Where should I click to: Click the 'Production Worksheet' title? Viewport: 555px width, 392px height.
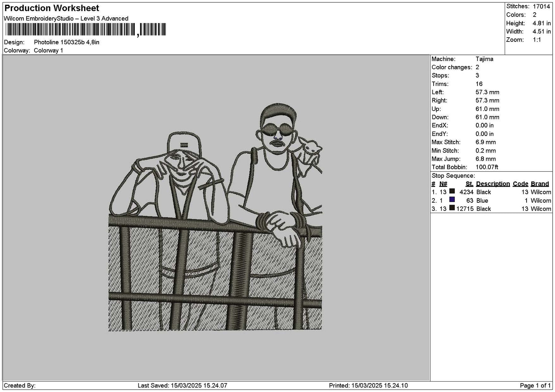tap(51, 8)
